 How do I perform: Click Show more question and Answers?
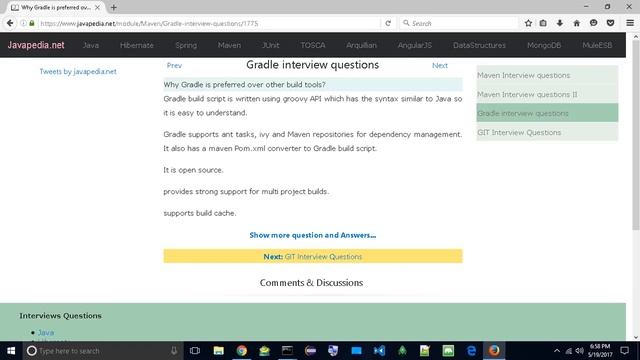coord(313,235)
